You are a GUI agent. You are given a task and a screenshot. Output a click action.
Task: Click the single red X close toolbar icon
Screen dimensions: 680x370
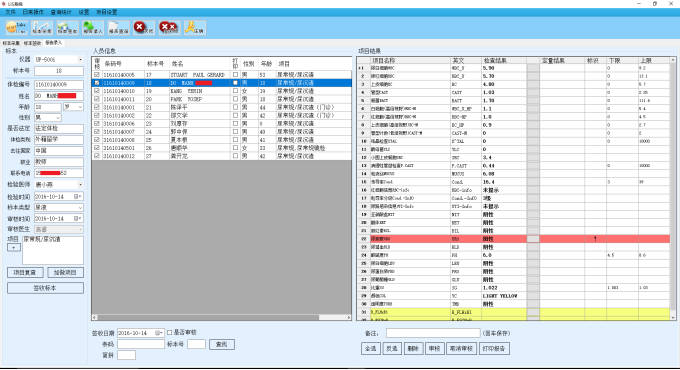pos(144,28)
